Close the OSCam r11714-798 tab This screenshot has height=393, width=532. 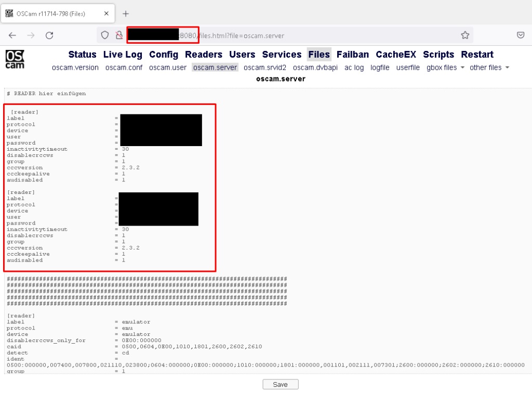coord(106,14)
